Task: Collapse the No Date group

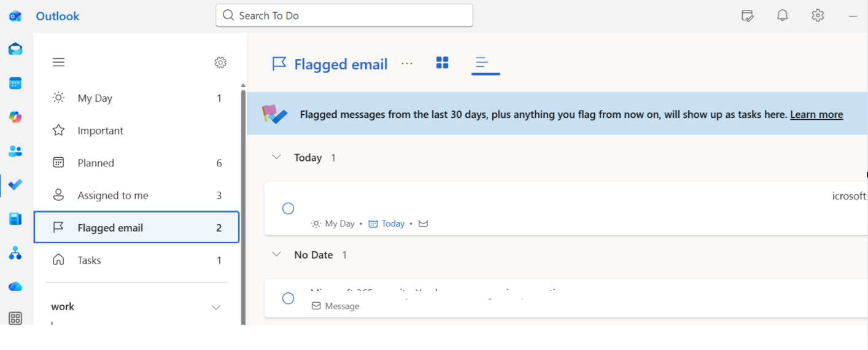Action: (x=277, y=254)
